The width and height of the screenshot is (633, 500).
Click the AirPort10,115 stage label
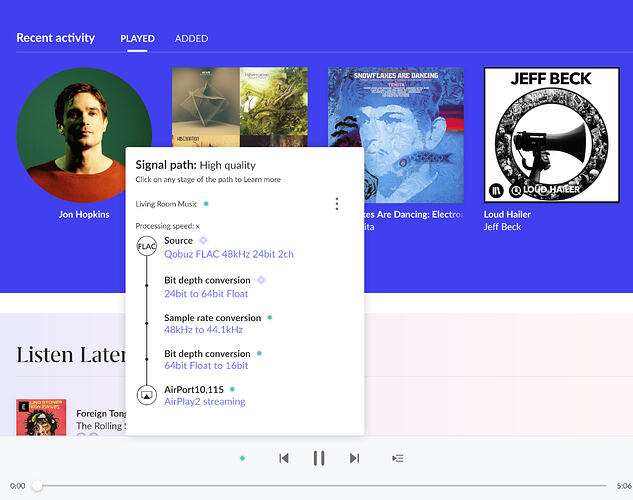click(x=194, y=389)
